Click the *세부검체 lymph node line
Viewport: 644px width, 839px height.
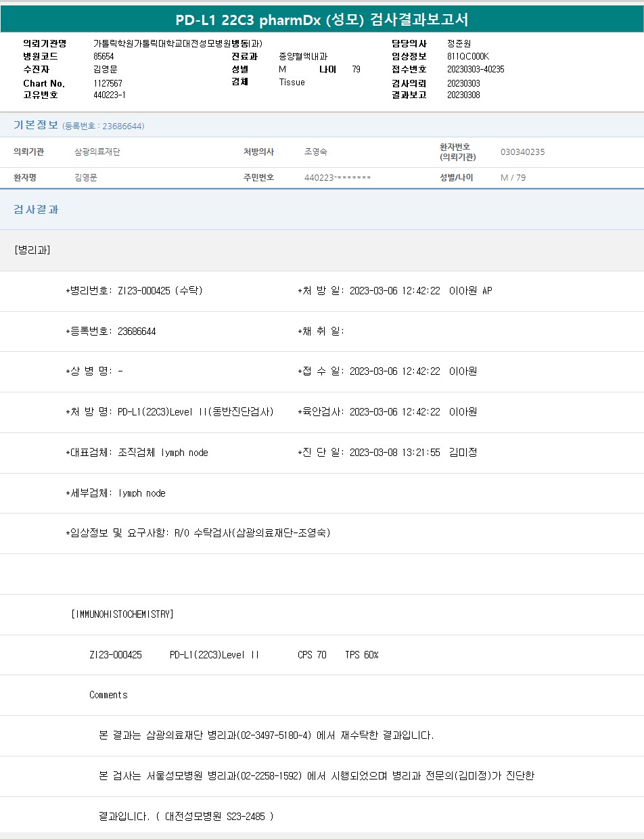(116, 493)
